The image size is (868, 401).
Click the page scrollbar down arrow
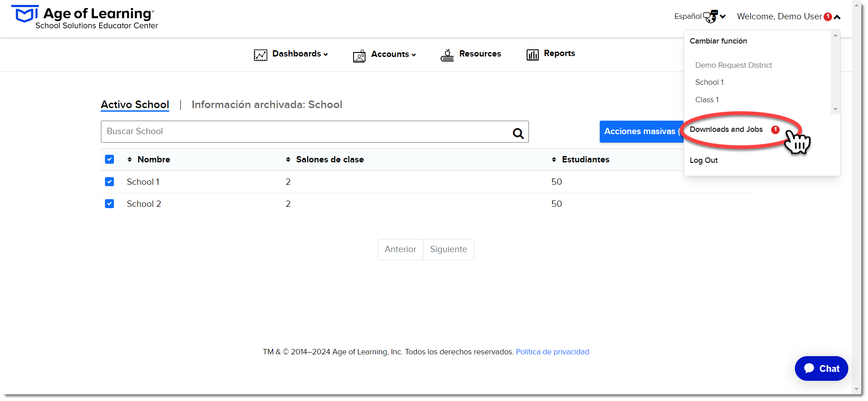[857, 389]
